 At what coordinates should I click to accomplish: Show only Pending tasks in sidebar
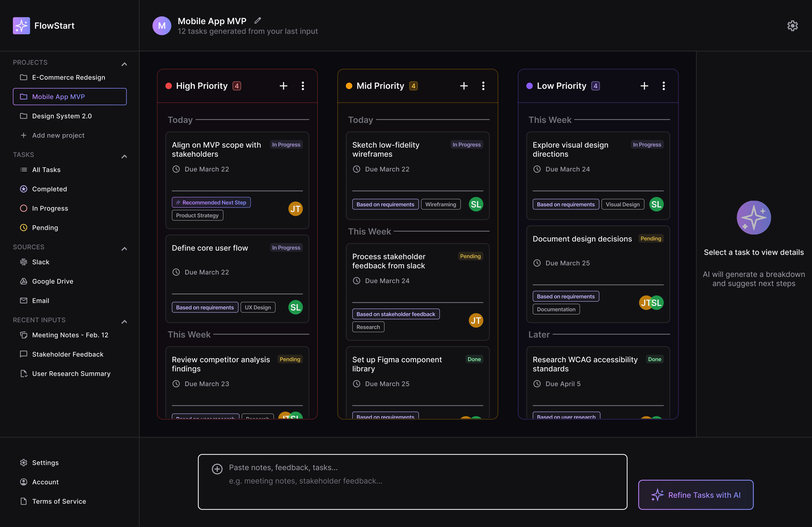point(45,228)
